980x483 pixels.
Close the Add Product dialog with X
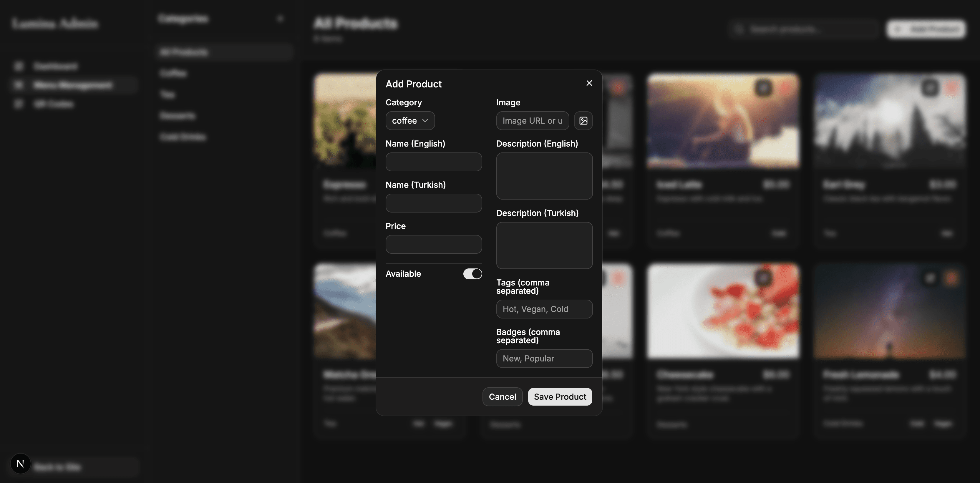click(x=589, y=83)
